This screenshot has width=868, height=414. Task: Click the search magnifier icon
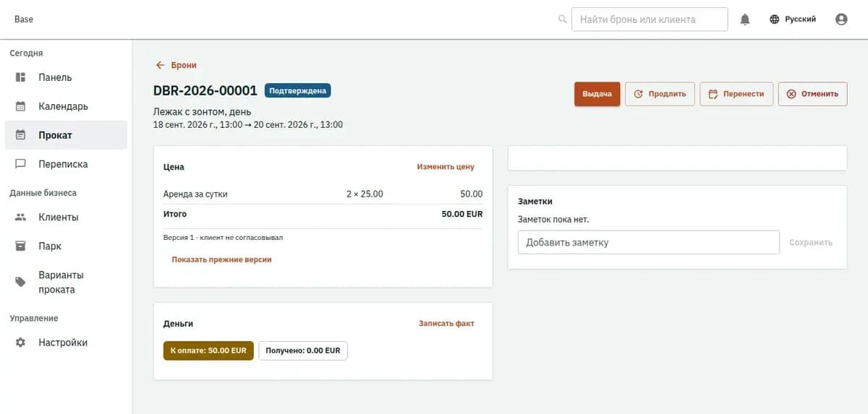pyautogui.click(x=563, y=20)
